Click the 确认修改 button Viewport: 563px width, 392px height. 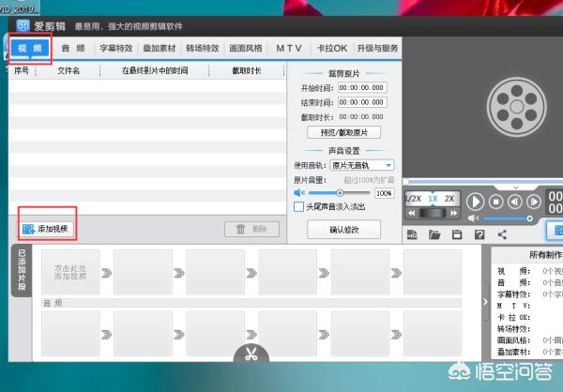pos(342,229)
